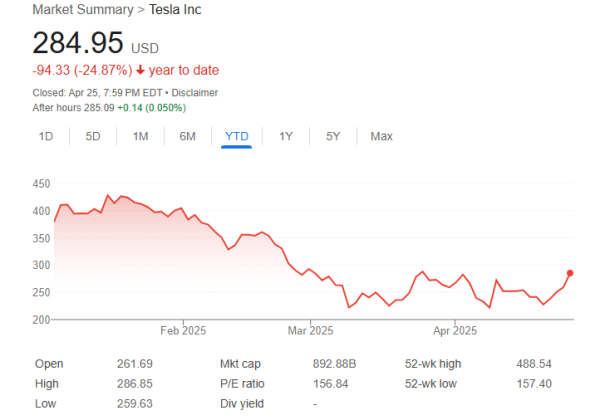Image resolution: width=600 pixels, height=420 pixels.
Task: View the 1Y chart range
Action: 286,136
